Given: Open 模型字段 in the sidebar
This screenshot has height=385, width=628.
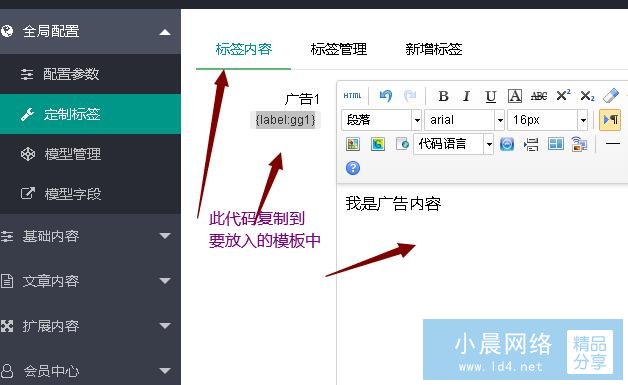Looking at the screenshot, I should pos(90,194).
